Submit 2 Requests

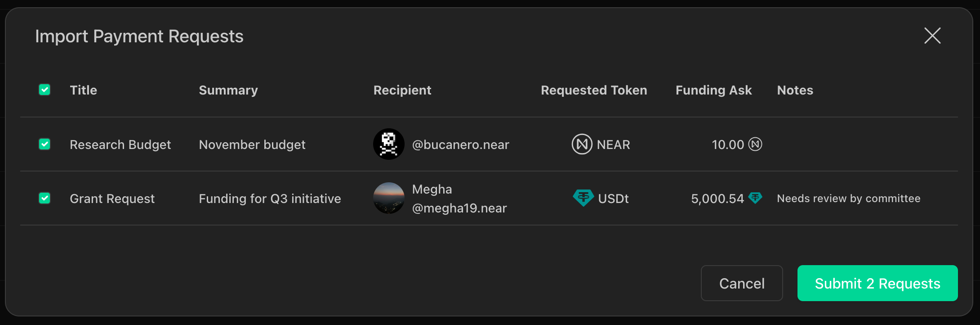click(x=878, y=283)
